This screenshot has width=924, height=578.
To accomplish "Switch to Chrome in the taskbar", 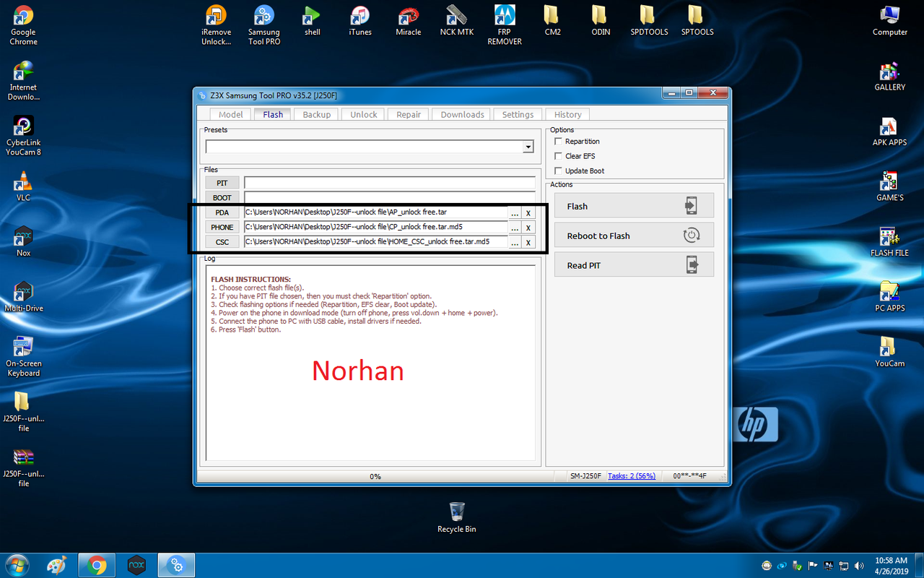I will (97, 565).
